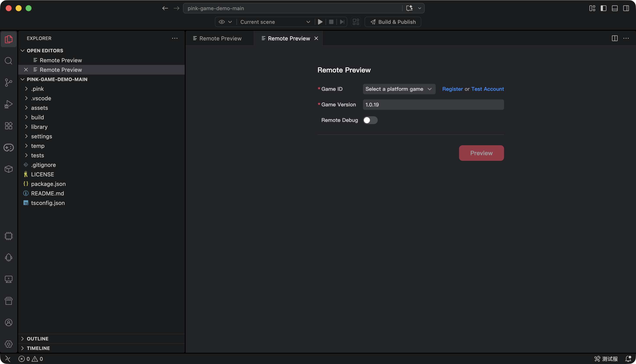Open notifications bell in status bar

[628, 359]
